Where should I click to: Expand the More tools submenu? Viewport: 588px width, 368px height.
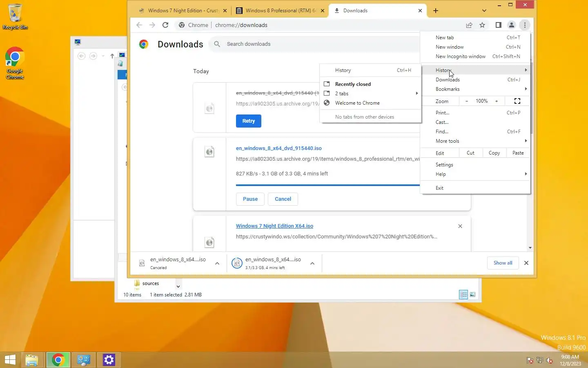tap(475, 141)
